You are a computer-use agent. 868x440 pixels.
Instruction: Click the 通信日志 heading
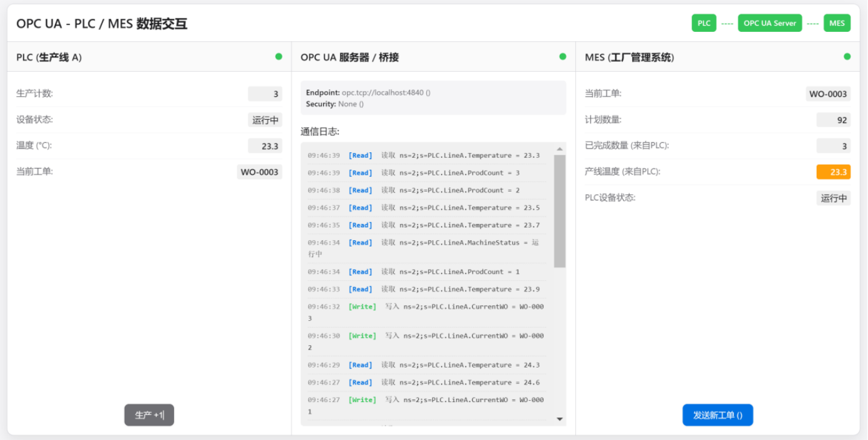(x=320, y=132)
